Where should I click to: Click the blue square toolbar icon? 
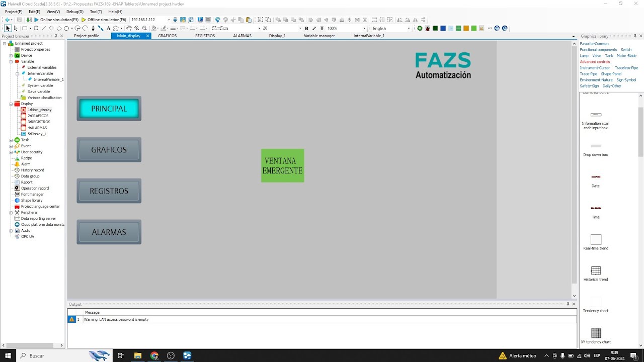pyautogui.click(x=443, y=28)
